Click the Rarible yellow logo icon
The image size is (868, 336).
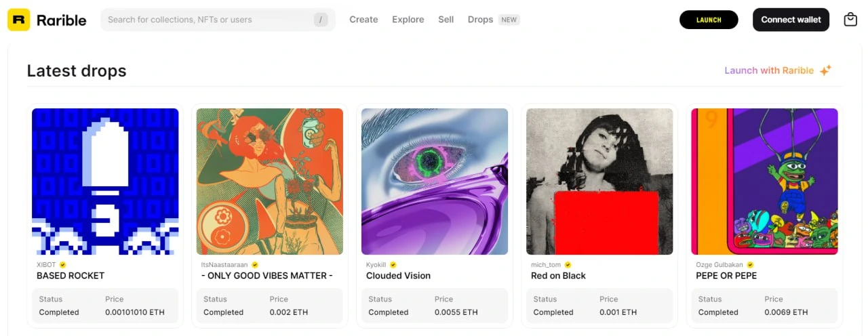(19, 20)
